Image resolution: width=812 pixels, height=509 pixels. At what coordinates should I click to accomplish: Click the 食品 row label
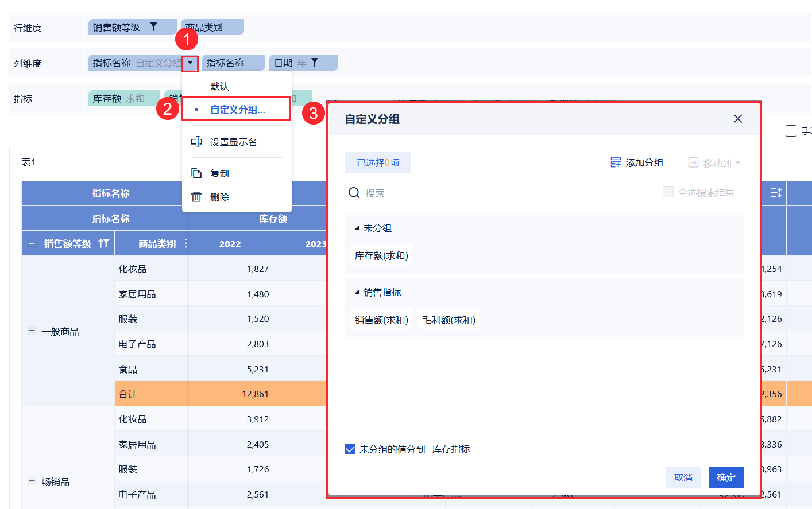click(128, 369)
